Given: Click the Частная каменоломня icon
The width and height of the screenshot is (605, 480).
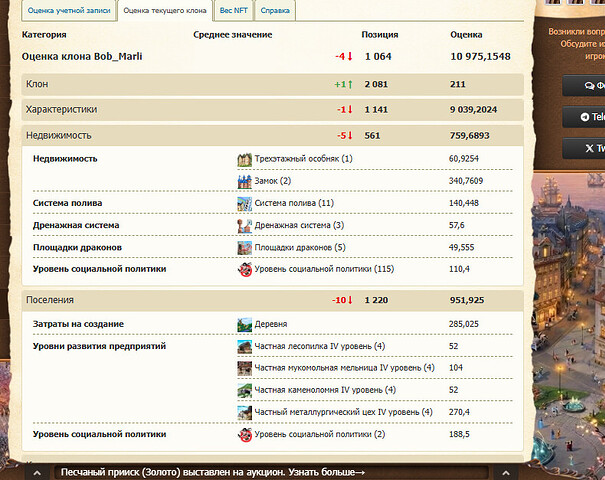Looking at the screenshot, I should (244, 390).
